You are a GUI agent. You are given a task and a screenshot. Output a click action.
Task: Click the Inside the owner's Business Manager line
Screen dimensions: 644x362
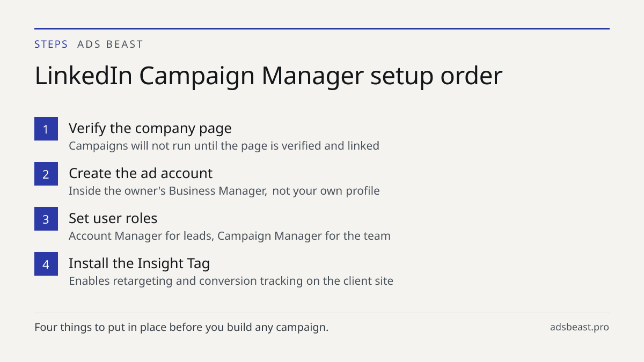tap(224, 191)
